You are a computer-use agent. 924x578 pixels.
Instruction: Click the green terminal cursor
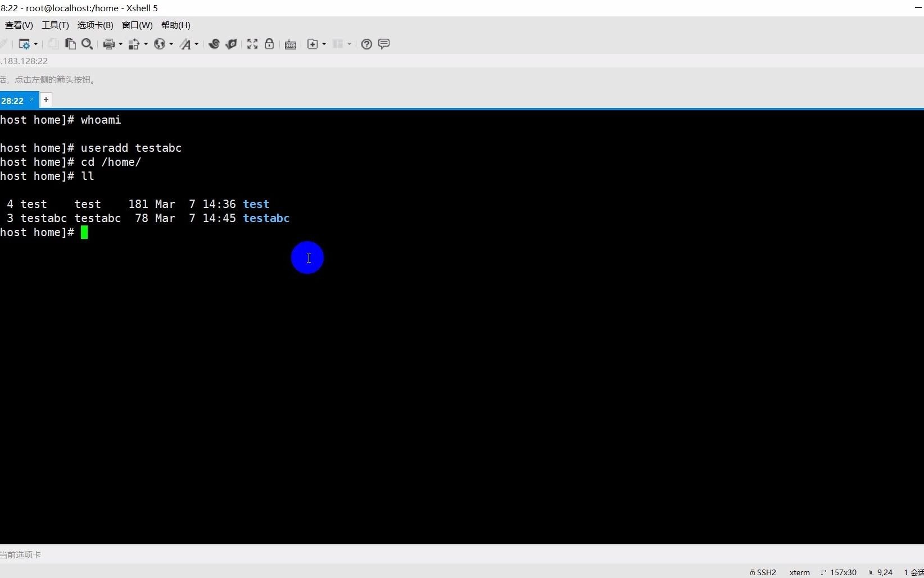click(x=84, y=232)
